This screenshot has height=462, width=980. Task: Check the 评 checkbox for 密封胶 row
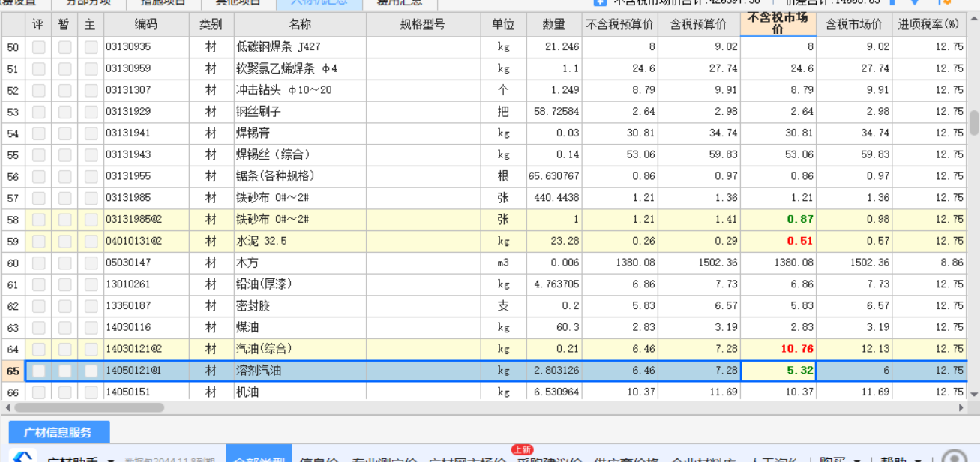tap(38, 306)
